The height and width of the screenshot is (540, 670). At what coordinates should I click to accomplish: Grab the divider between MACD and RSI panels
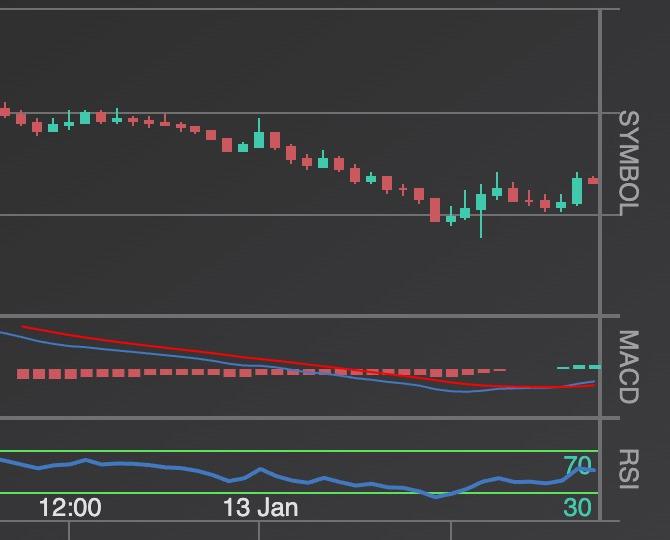coord(300,418)
